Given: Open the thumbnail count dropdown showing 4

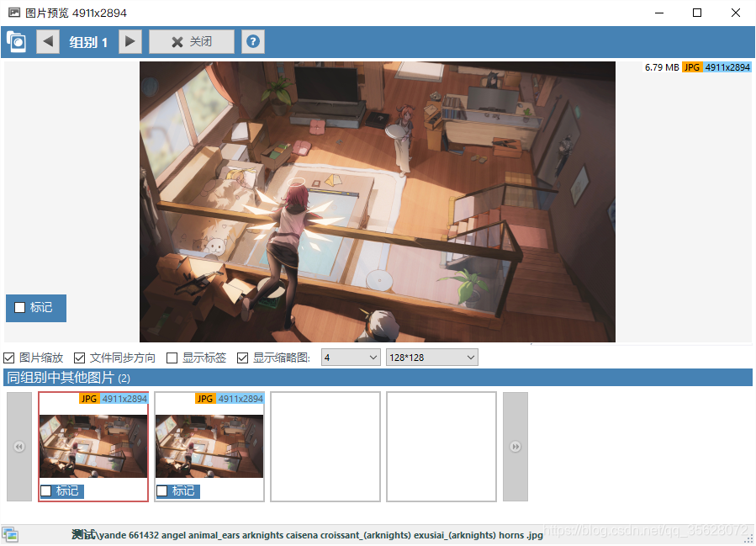Looking at the screenshot, I should pyautogui.click(x=351, y=358).
